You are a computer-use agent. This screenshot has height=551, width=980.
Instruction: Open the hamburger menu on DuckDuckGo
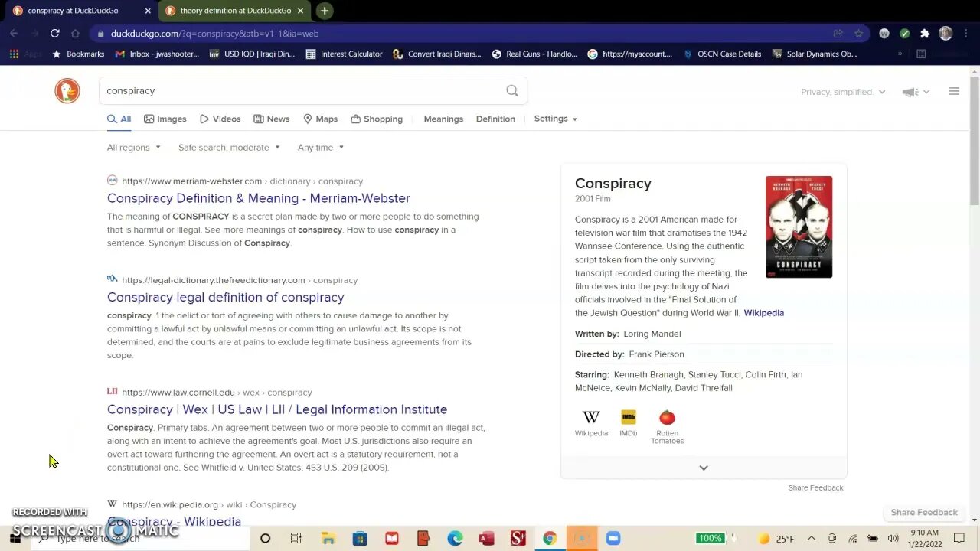pyautogui.click(x=954, y=92)
